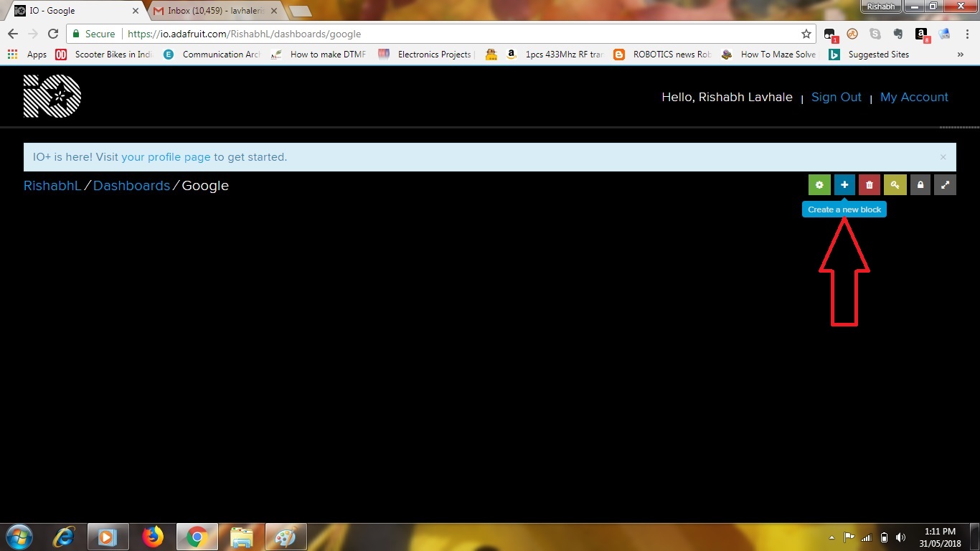Close the Gmail Inbox tab
980x551 pixels.
tap(275, 11)
